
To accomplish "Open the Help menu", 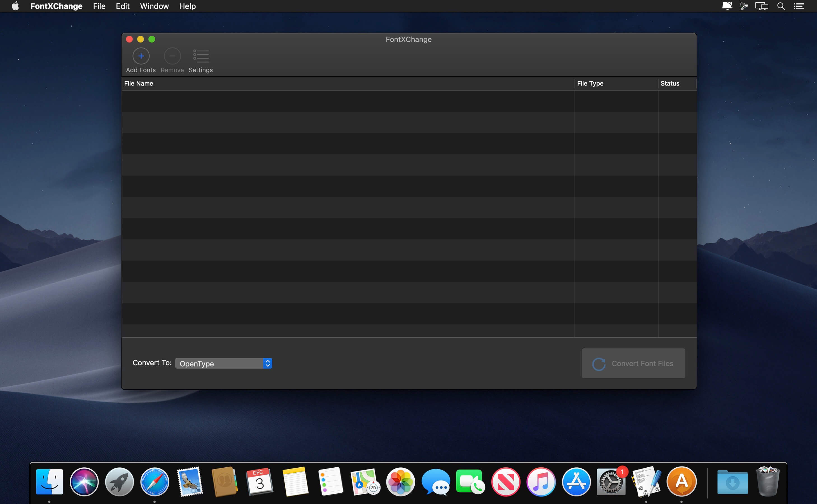I will pos(187,6).
